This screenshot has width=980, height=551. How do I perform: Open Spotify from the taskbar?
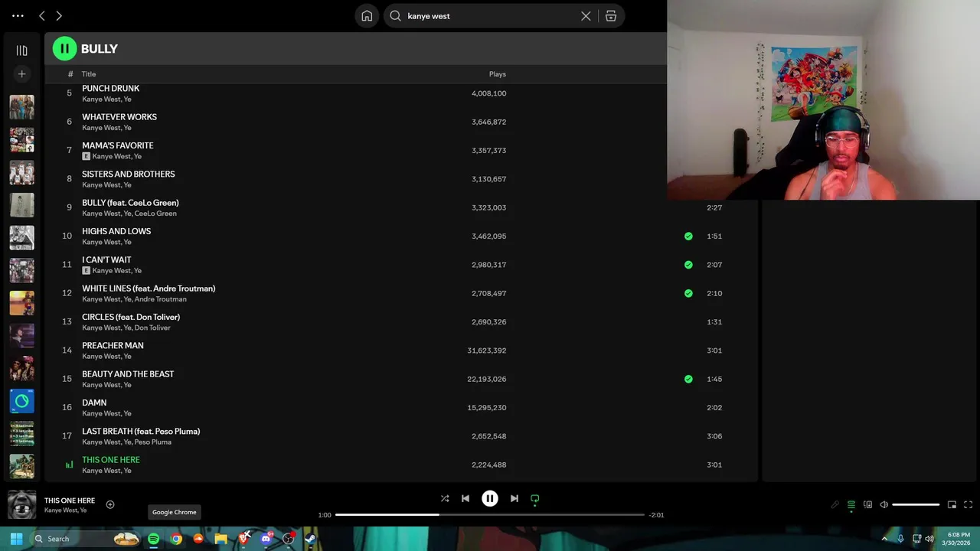point(154,539)
